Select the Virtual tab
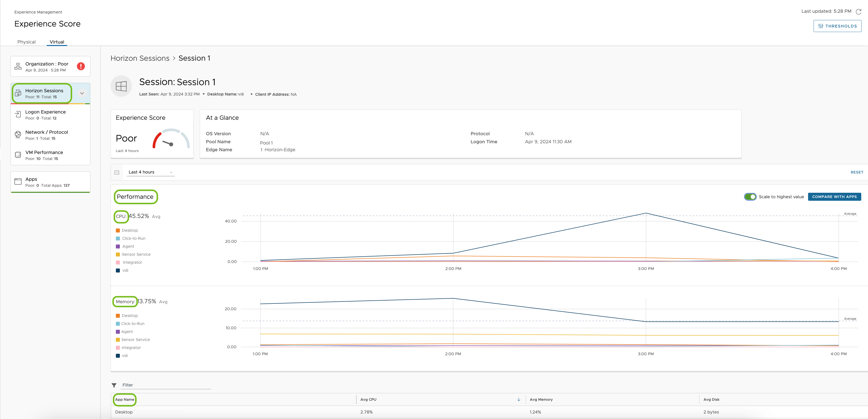 click(57, 42)
